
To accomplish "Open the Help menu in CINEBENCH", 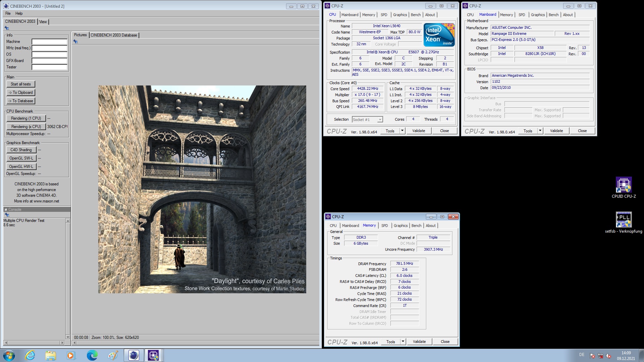I will tap(19, 13).
